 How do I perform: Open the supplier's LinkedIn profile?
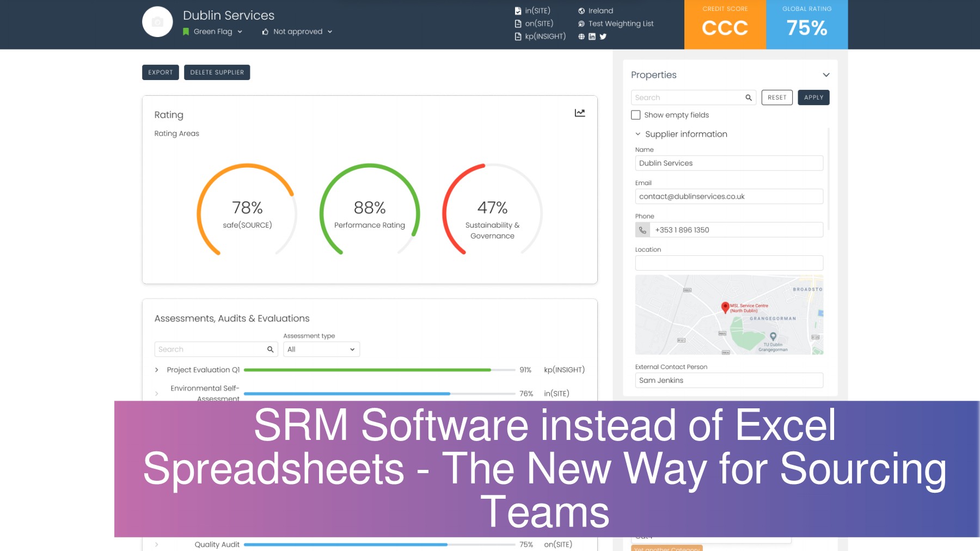[x=592, y=36]
